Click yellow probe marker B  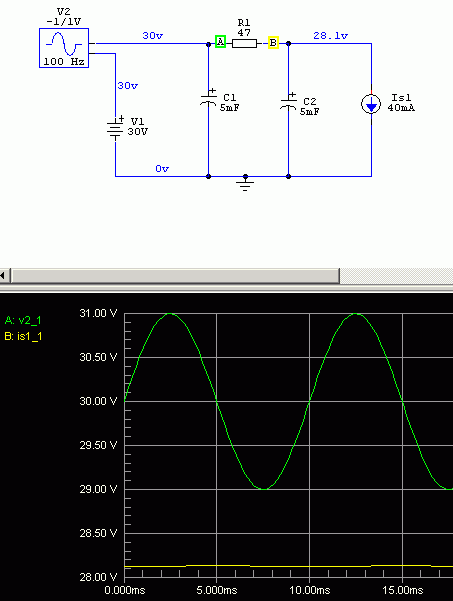tap(273, 42)
